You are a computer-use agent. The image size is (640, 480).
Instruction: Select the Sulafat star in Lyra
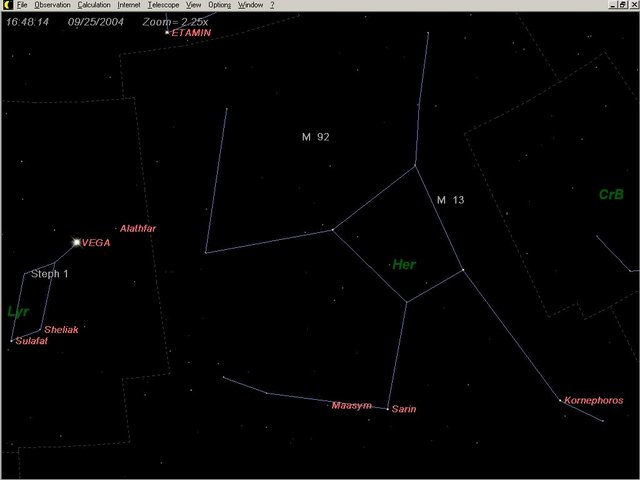(x=12, y=340)
